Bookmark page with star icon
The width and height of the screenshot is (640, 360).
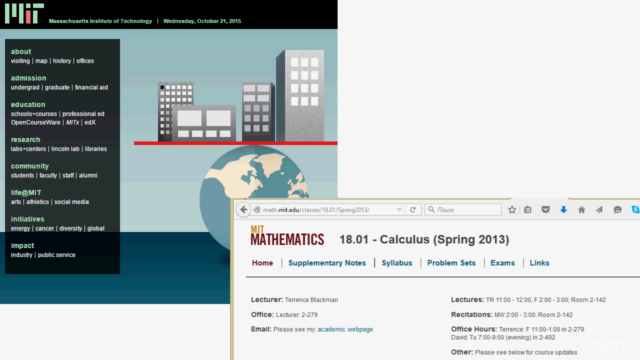[x=512, y=210]
